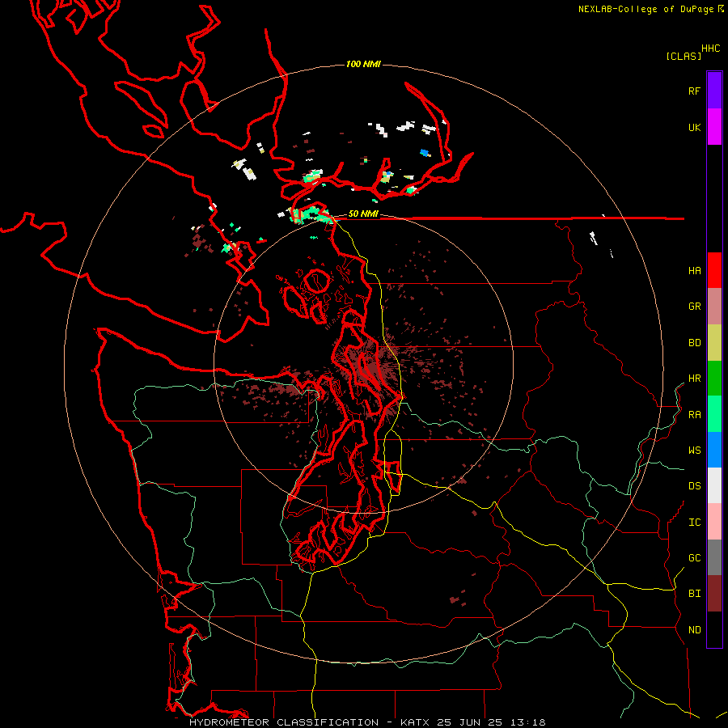Click the 50 NMI range ring label
Viewport: 728px width, 728px height.
363,214
